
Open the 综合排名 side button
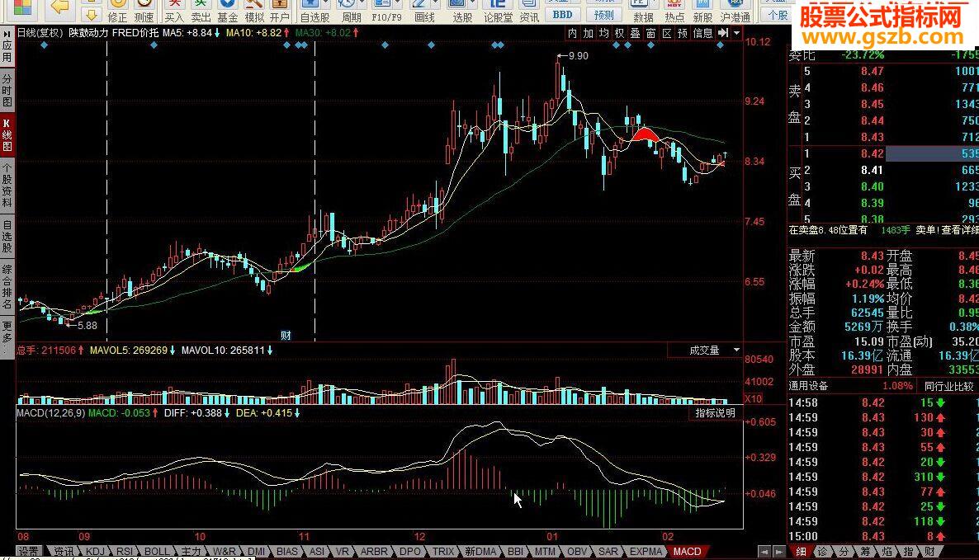[7, 288]
